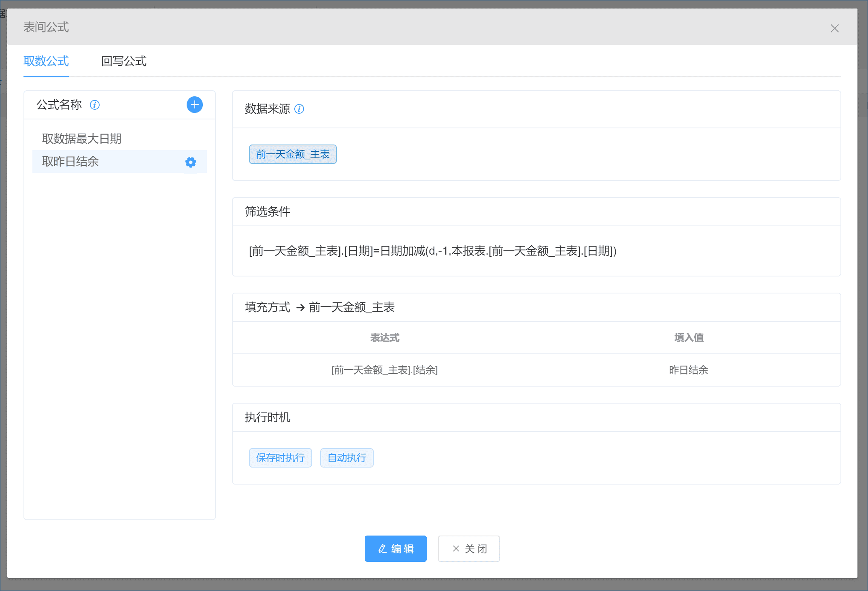Click the 公式名称 panel heading
Screen dimensions: 868x591
pyautogui.click(x=59, y=105)
